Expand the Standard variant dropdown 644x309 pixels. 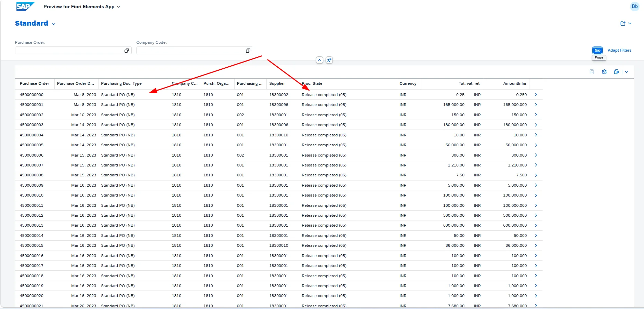pos(54,24)
